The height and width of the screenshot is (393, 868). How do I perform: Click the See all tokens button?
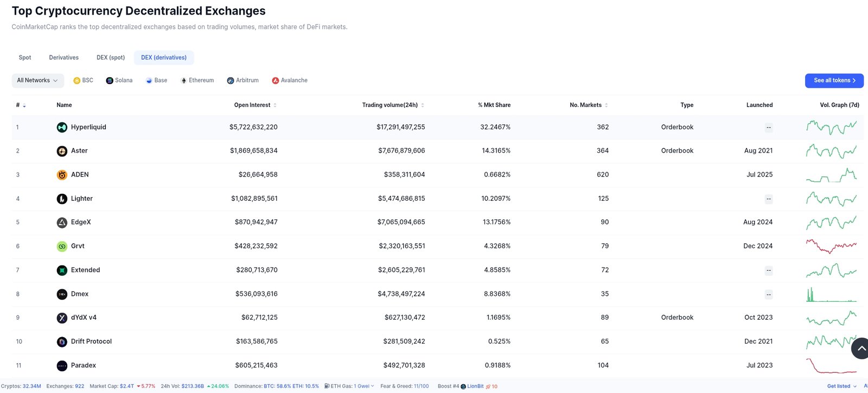click(x=834, y=80)
